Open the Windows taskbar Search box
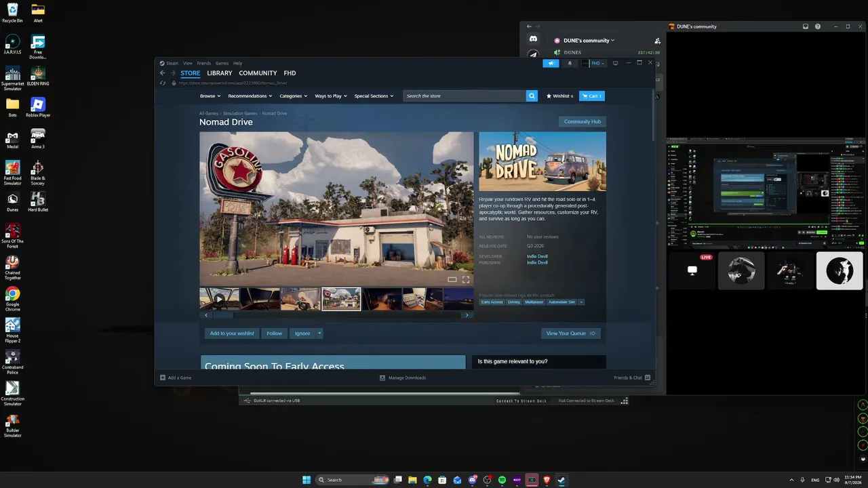 [x=353, y=480]
